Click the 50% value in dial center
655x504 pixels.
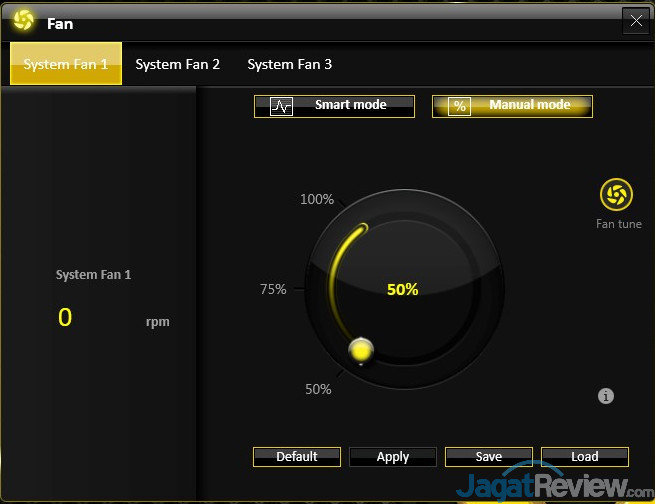point(402,289)
